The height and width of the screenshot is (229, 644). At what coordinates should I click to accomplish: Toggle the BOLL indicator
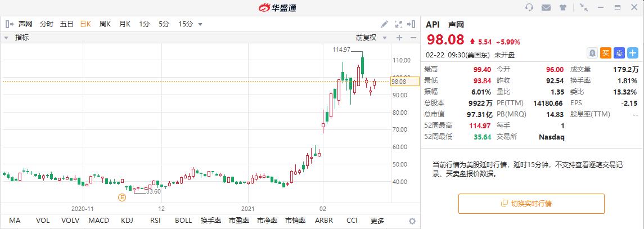[x=183, y=221]
